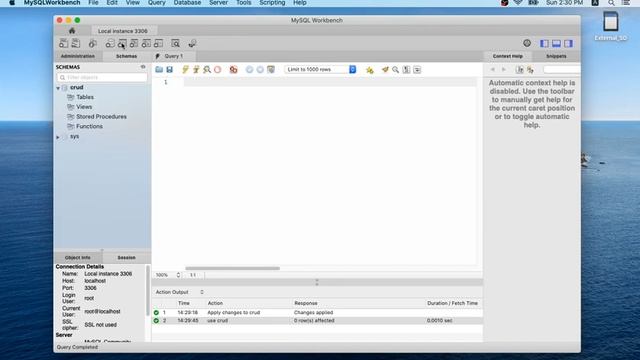Click the star icon to save a snippet
The width and height of the screenshot is (640, 360).
coord(370,70)
